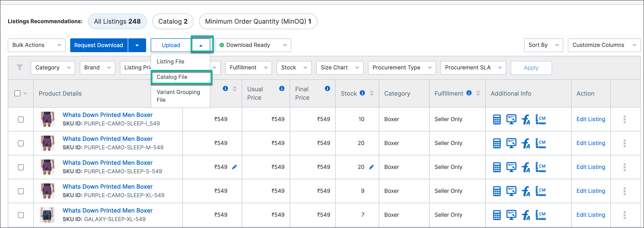Click fA icon in PURPLE-CAMO-SLEEP-S-549 row
Viewport: 644px width, 228px height.
[525, 167]
